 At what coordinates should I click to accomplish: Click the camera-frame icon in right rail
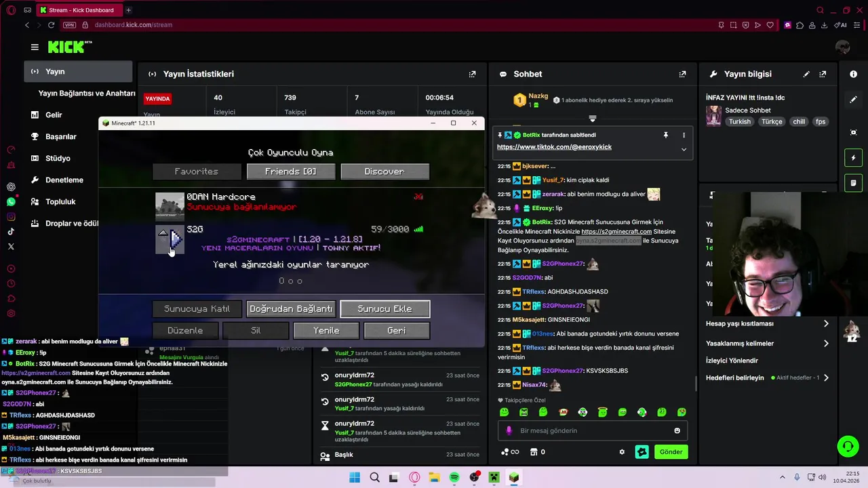pos(854,132)
